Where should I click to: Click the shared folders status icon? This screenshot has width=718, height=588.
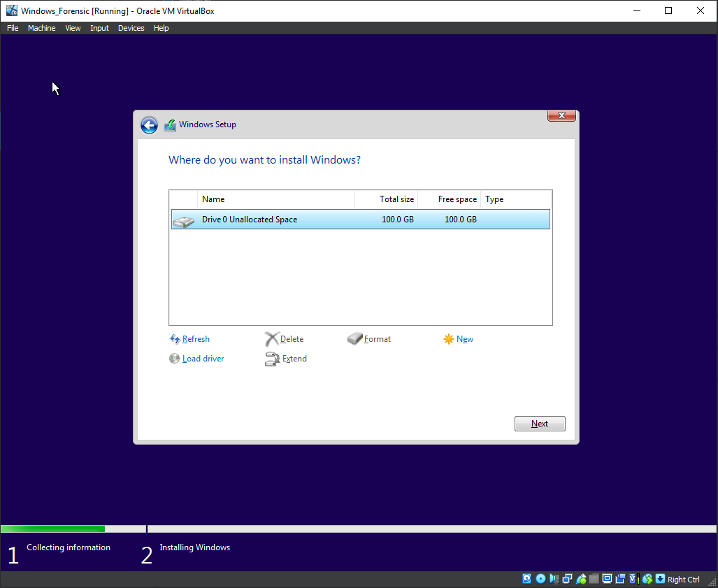[594, 579]
